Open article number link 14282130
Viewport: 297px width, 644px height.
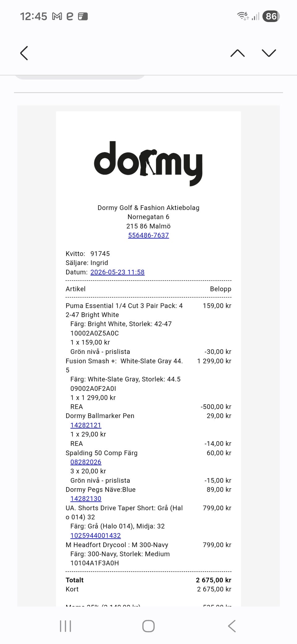tap(86, 499)
